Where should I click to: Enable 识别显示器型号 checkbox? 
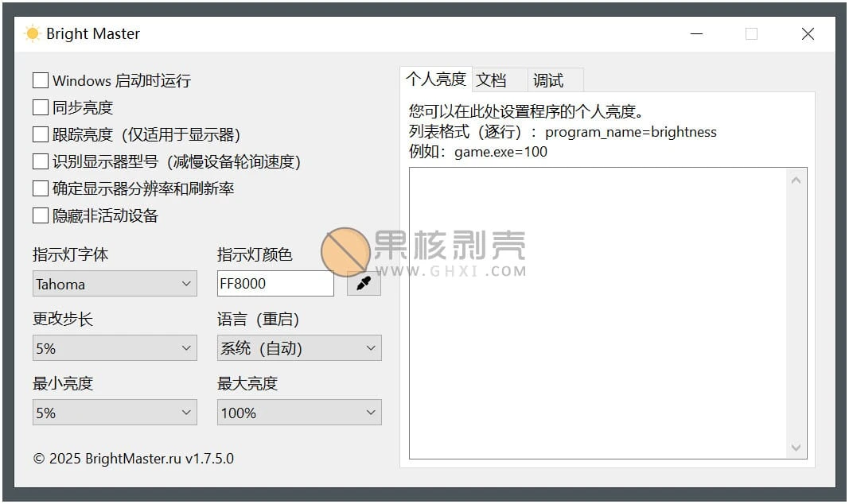(x=41, y=161)
